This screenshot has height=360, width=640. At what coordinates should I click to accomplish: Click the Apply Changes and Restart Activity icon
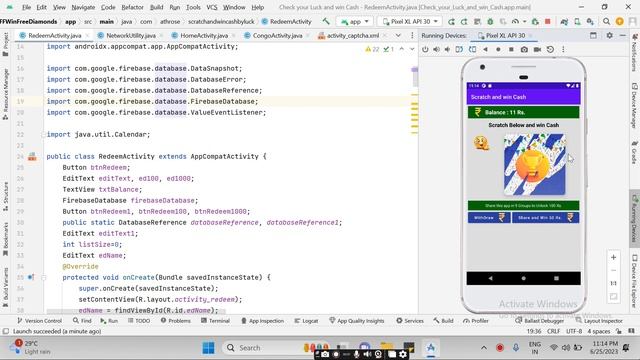click(464, 22)
